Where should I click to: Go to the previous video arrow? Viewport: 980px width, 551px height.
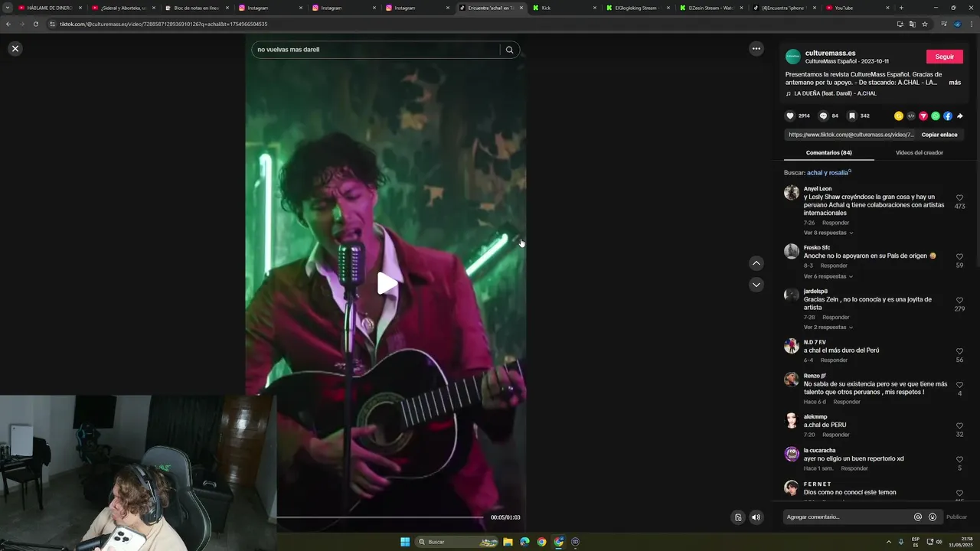[x=756, y=263]
